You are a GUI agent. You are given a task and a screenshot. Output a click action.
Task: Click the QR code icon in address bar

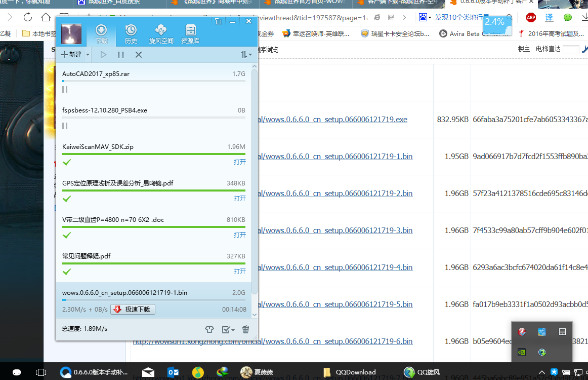click(x=391, y=17)
